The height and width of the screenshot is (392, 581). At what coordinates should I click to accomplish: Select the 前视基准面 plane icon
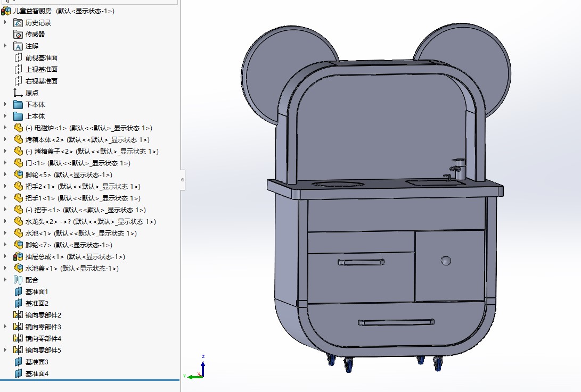18,58
